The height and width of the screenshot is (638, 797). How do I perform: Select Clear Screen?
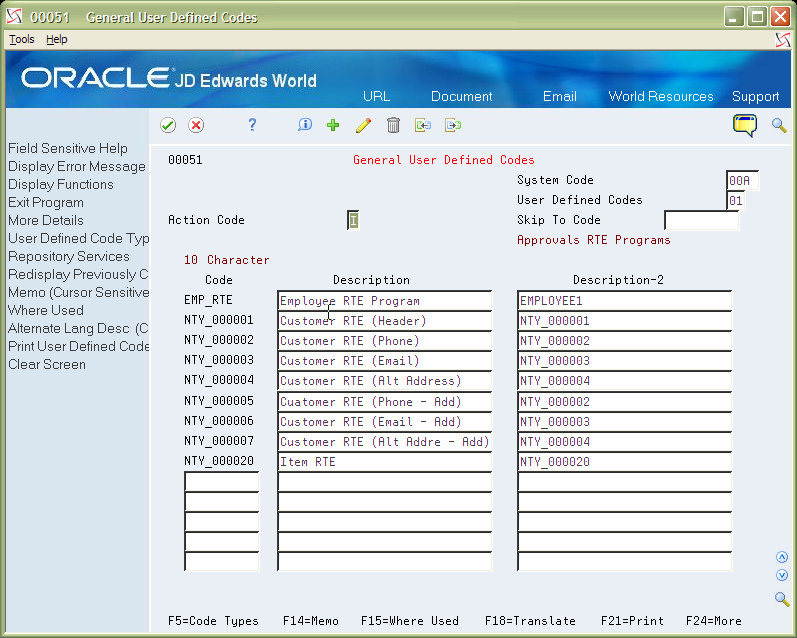(x=47, y=364)
